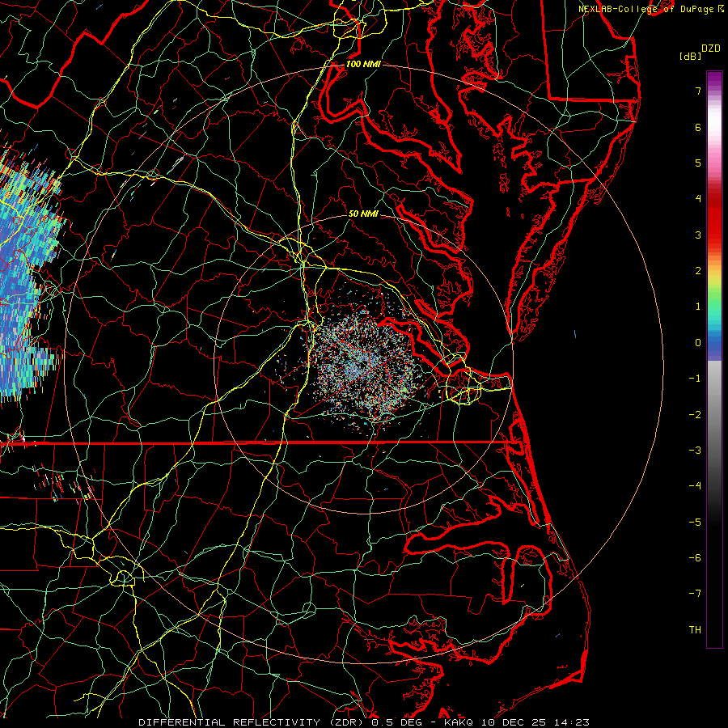
Task: Click the 100 NMI range ring label
Action: coord(363,64)
